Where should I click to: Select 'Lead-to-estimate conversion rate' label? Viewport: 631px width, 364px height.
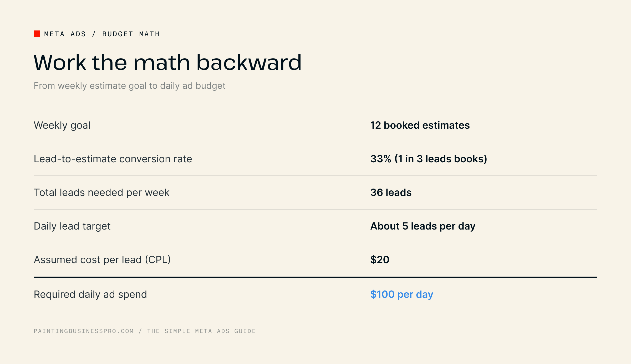coord(113,159)
